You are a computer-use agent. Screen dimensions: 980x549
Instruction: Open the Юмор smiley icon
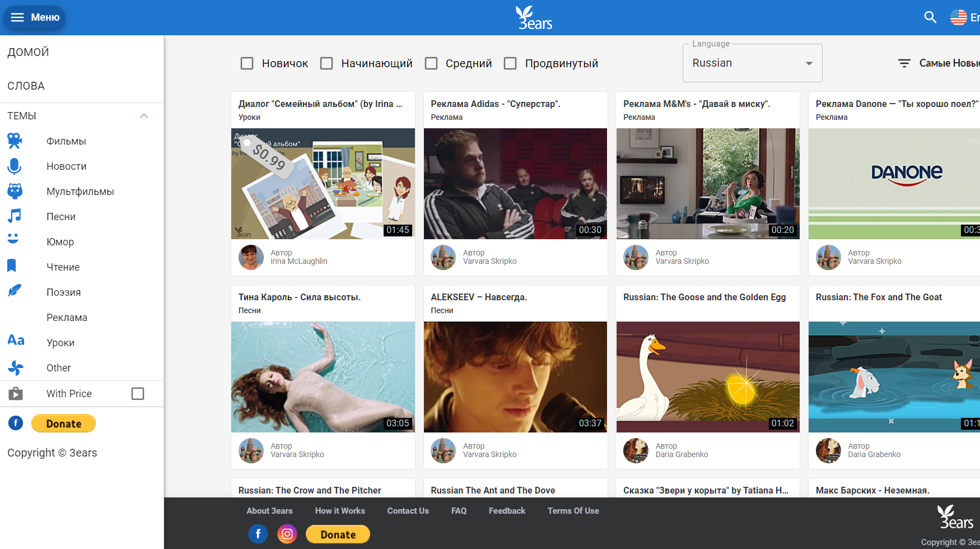tap(13, 239)
